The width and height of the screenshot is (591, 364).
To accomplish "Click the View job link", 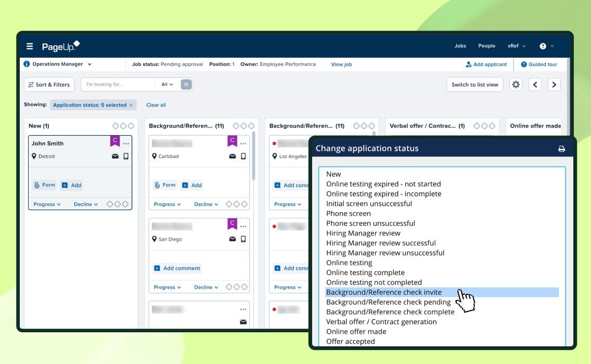I will click(341, 64).
